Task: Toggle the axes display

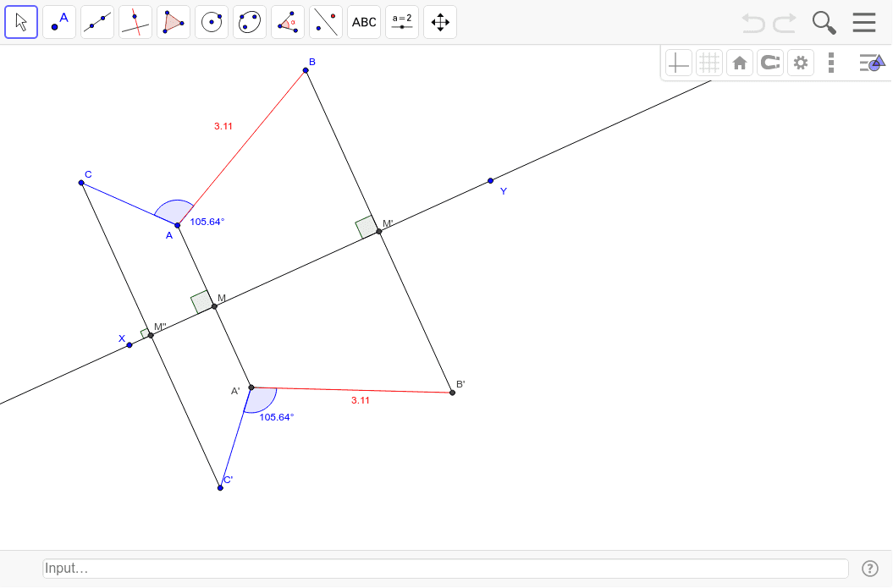Action: pyautogui.click(x=678, y=63)
